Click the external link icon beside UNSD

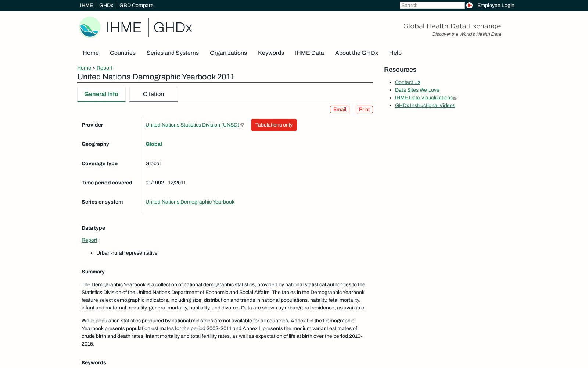[242, 125]
